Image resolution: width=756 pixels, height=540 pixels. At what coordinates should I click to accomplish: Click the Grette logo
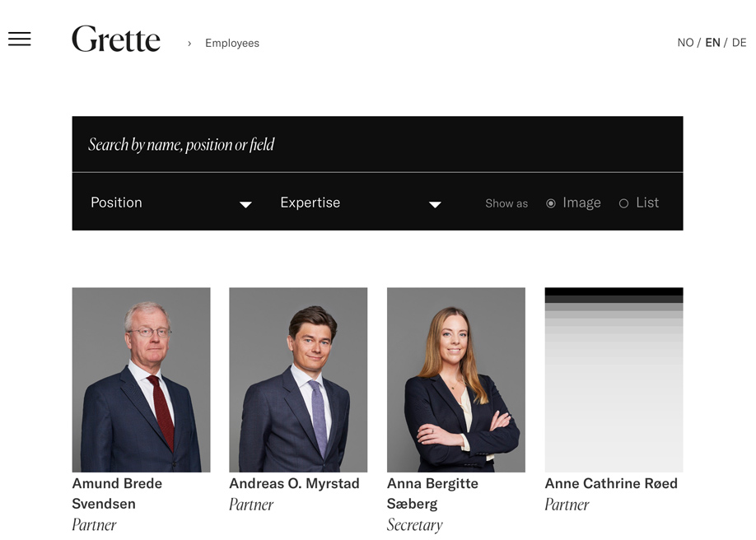(x=116, y=40)
